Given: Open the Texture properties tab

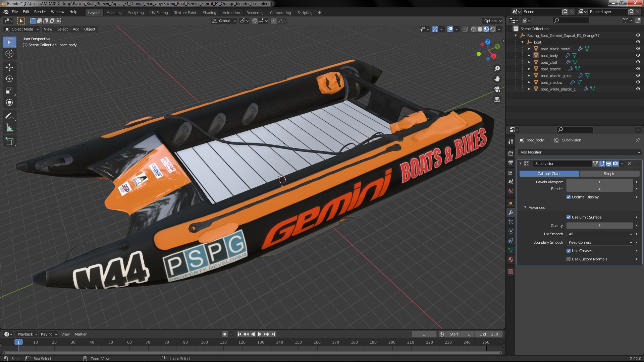Looking at the screenshot, I should (511, 271).
